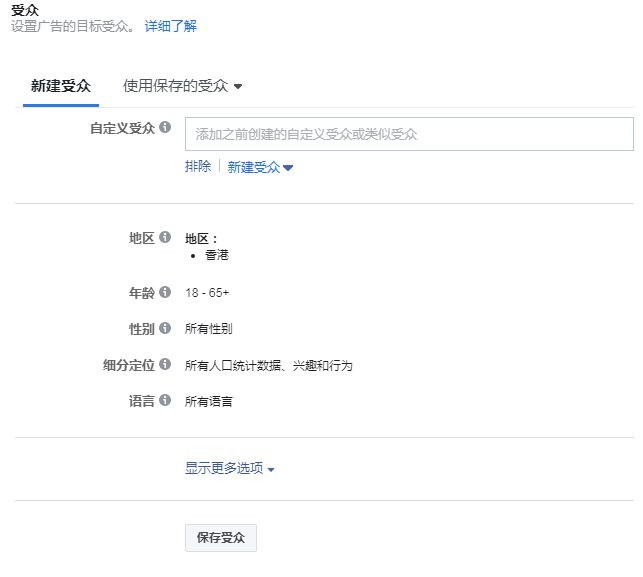
Task: Focus the custom audience input field
Action: pos(409,134)
